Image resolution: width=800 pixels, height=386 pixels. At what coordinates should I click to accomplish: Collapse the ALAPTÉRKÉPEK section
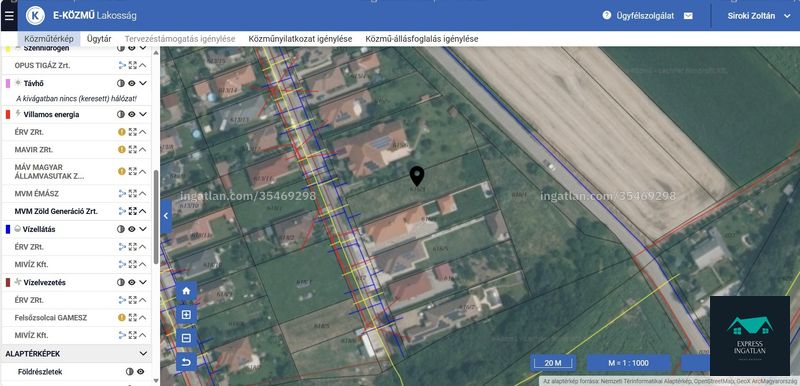(143, 353)
